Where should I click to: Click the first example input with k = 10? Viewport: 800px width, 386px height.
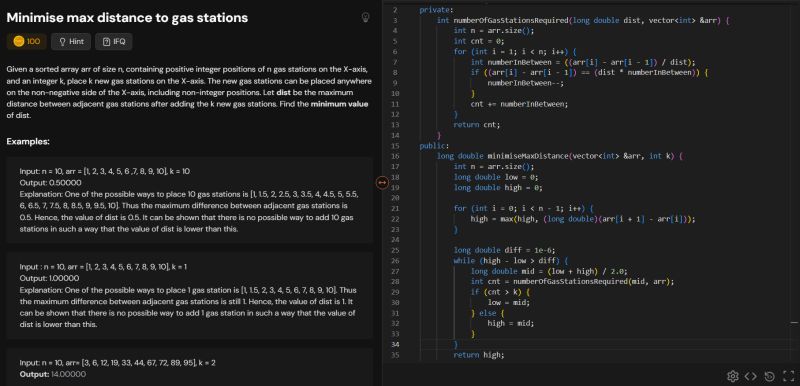point(105,171)
